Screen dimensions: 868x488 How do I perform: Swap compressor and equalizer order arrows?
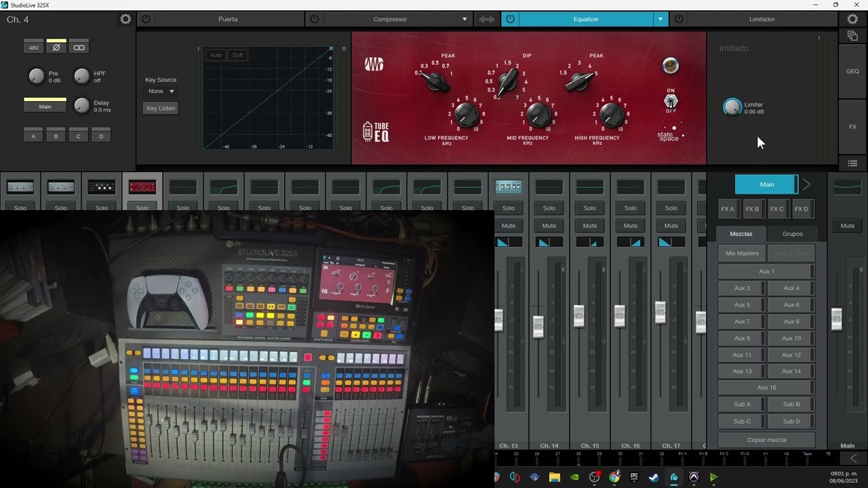(x=487, y=20)
